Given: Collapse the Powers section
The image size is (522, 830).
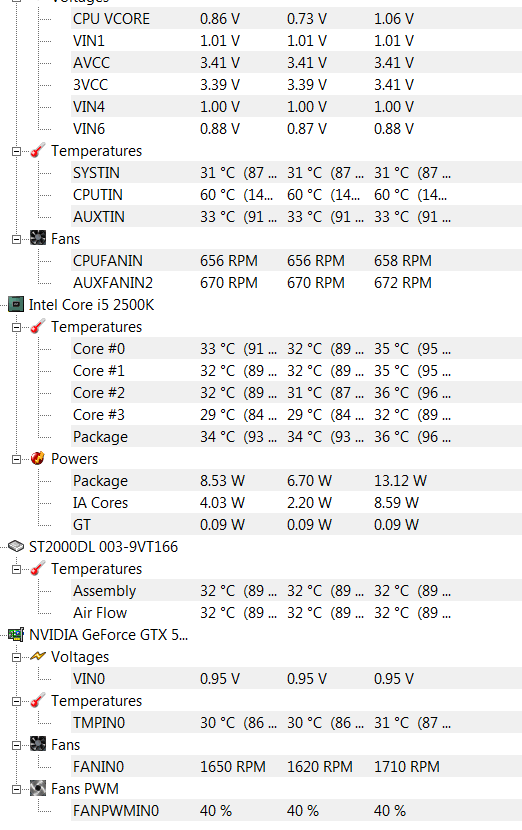Looking at the screenshot, I should (x=16, y=459).
